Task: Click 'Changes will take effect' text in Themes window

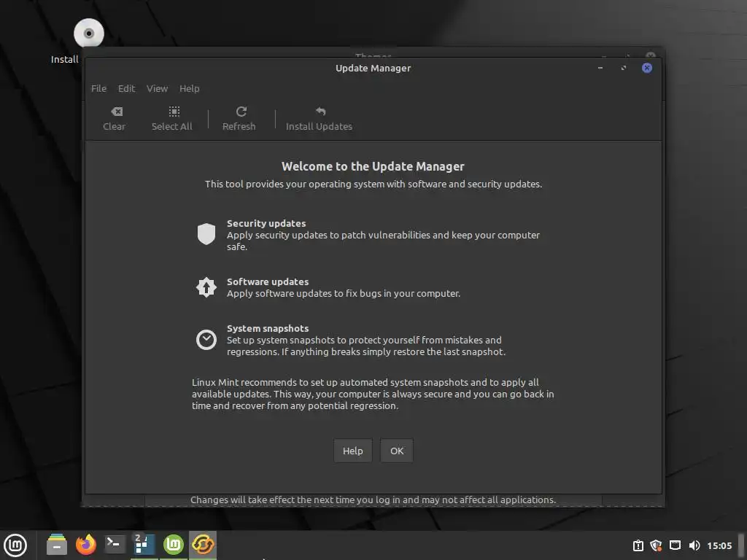Action: pyautogui.click(x=373, y=500)
